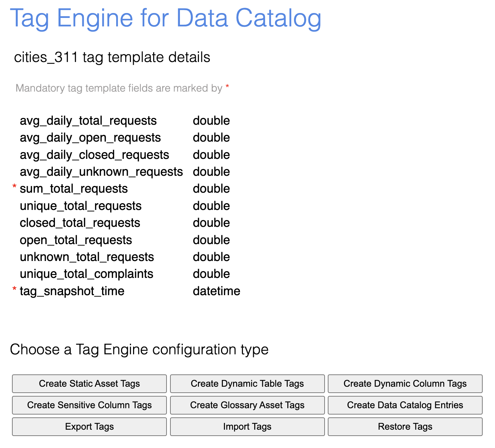The width and height of the screenshot is (495, 448).
Task: Click Create Data Catalog Entries
Action: 405,405
